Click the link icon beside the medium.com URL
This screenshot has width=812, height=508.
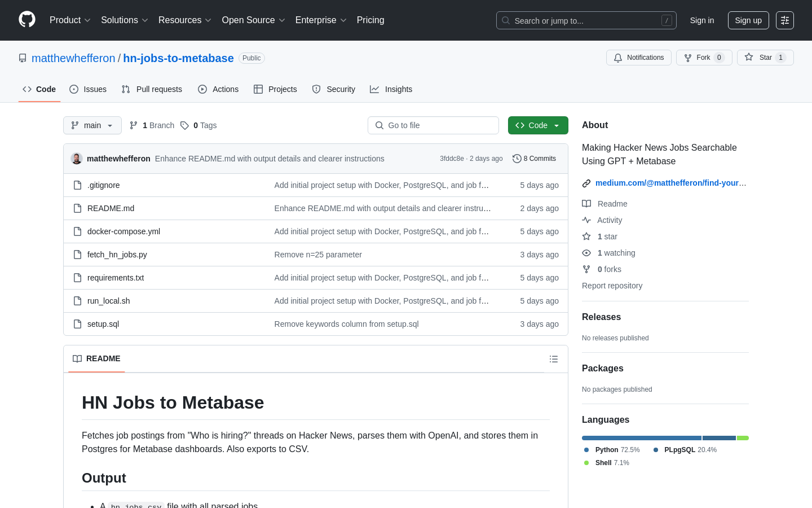(x=586, y=183)
